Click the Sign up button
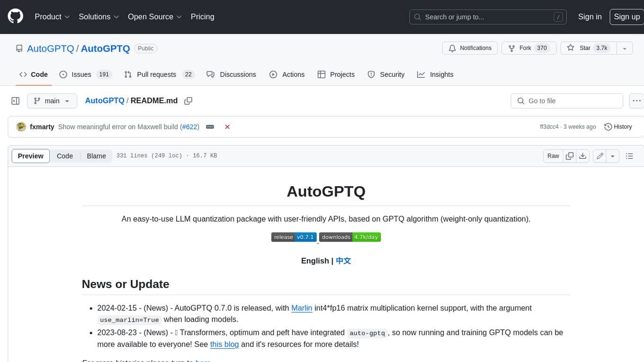 [x=626, y=17]
